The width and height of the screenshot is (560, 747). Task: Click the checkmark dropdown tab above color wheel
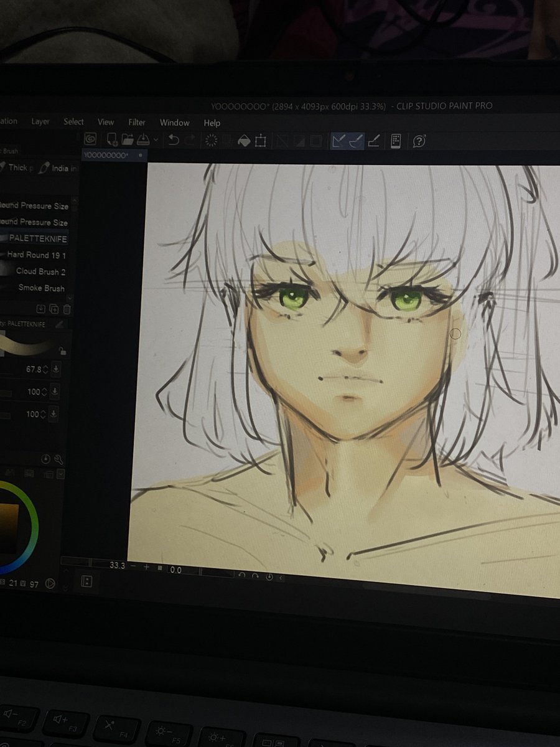click(x=61, y=474)
